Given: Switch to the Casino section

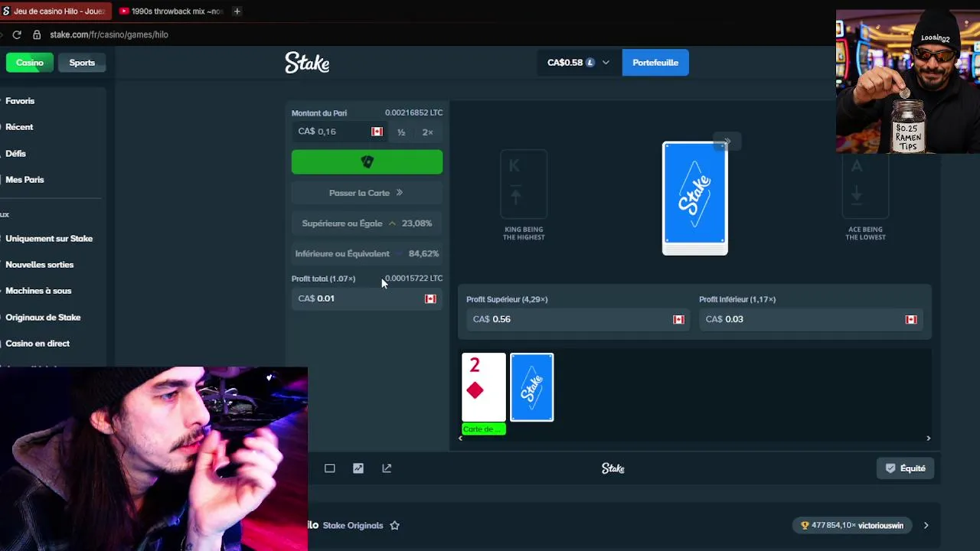Looking at the screenshot, I should tap(30, 63).
